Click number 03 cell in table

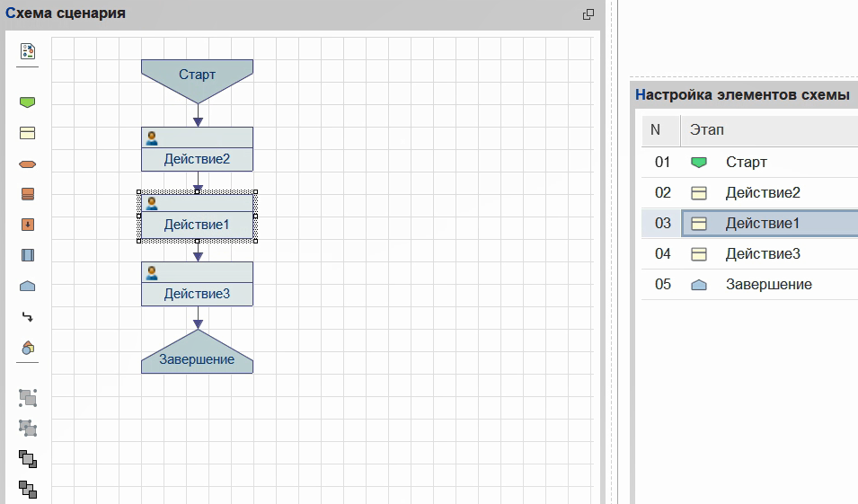(662, 224)
